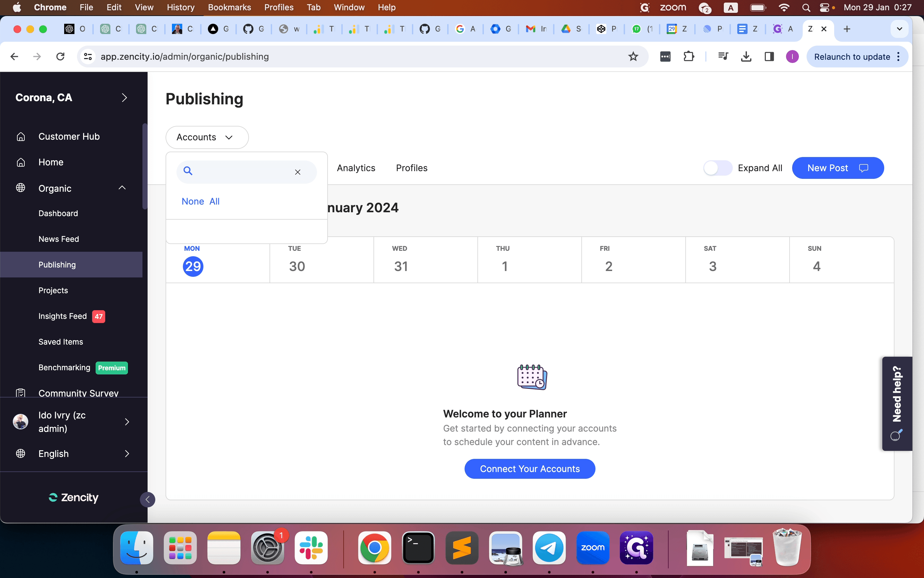
Task: Switch to the Gmail tab
Action: pos(536,29)
